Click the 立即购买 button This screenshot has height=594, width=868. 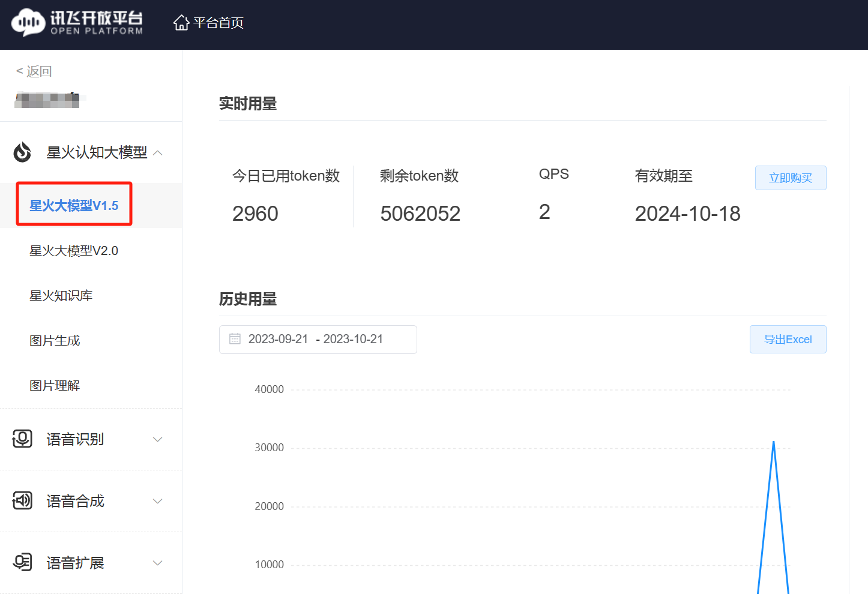coord(791,178)
